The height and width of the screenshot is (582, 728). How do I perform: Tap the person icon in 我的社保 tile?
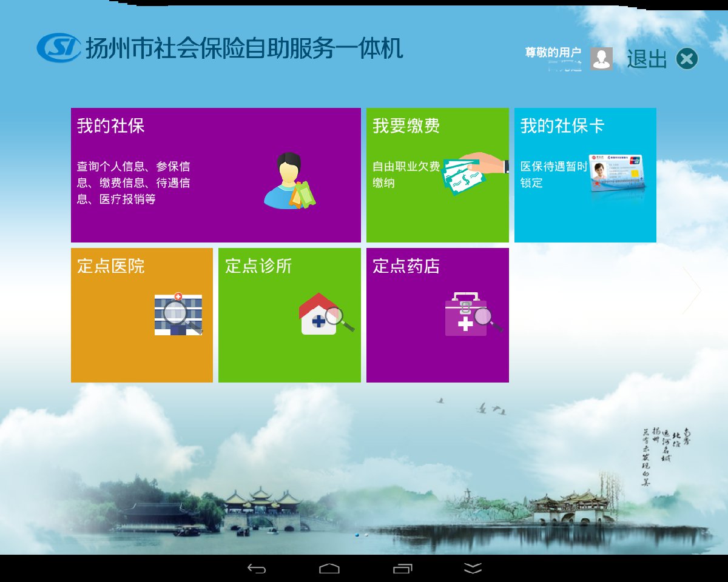click(x=289, y=181)
